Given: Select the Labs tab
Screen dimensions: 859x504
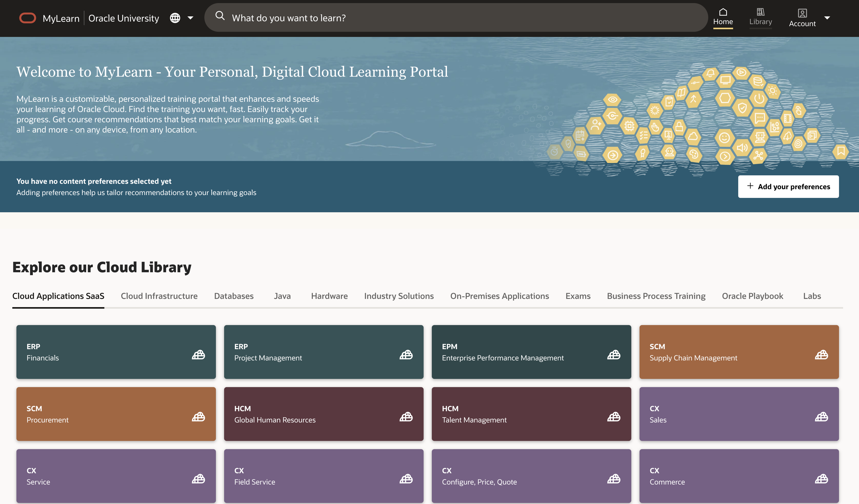Looking at the screenshot, I should coord(812,296).
